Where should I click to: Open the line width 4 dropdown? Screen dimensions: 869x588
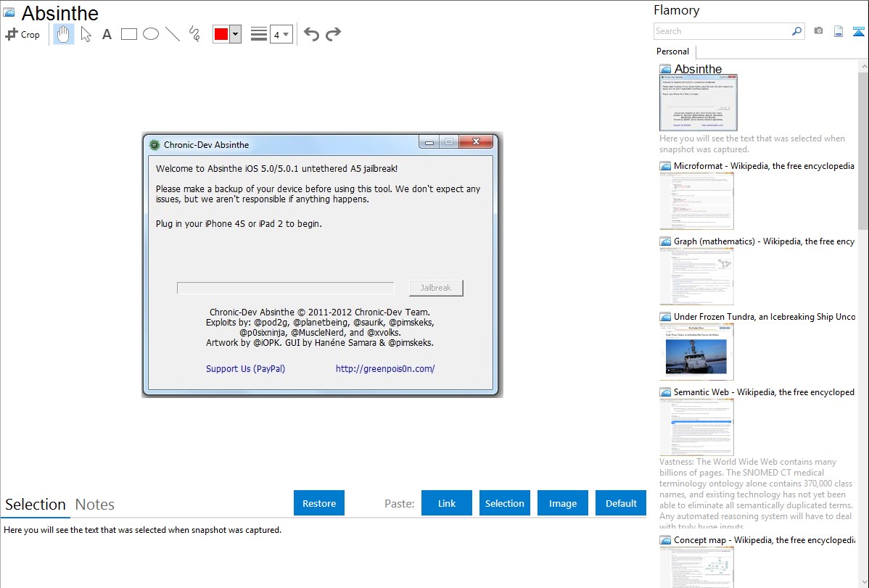281,34
